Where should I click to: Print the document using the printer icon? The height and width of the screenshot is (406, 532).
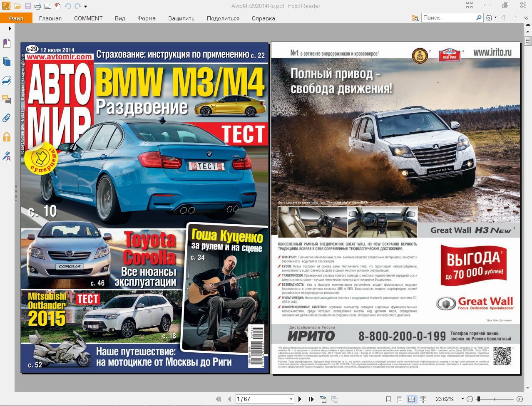[x=37, y=6]
